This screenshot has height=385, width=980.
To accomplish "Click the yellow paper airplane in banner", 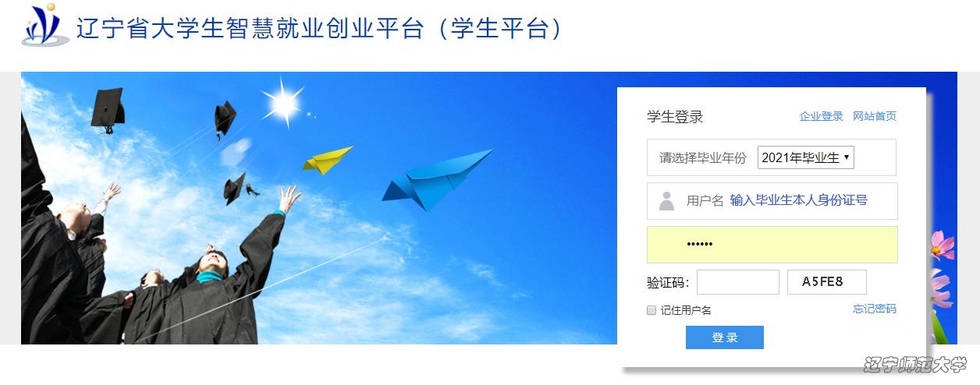I will [328, 160].
